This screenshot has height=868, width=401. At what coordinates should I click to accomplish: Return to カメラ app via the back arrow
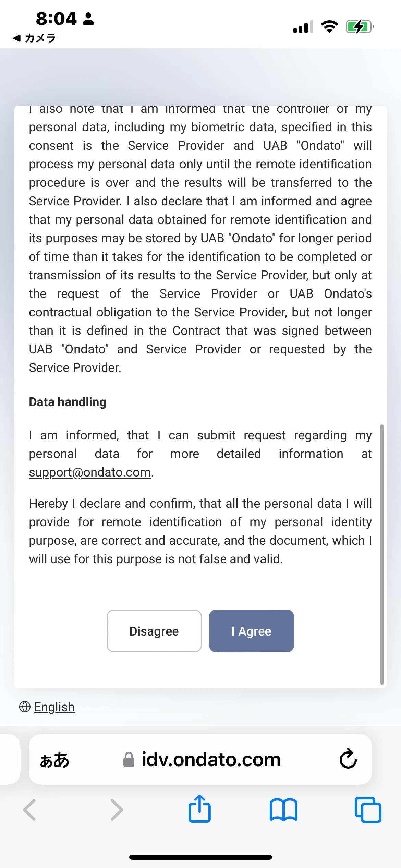[34, 38]
